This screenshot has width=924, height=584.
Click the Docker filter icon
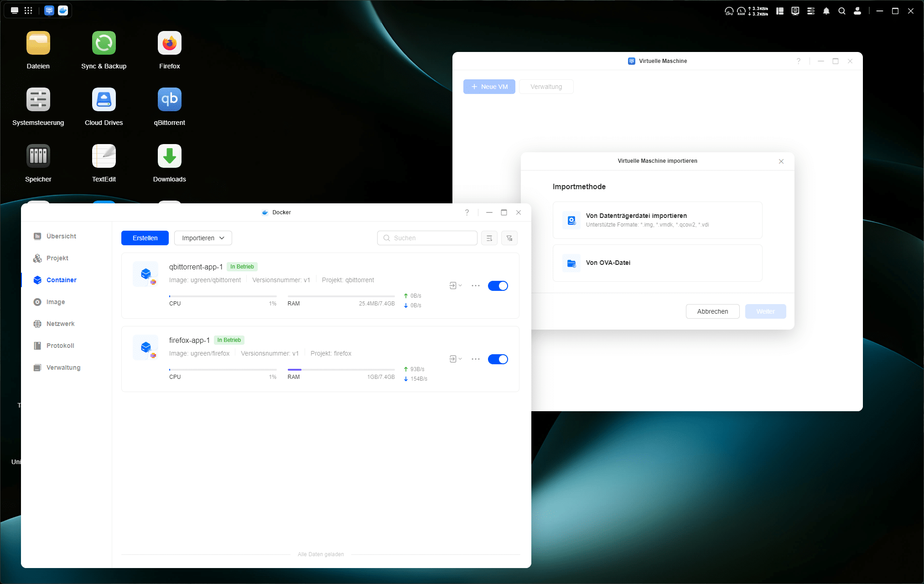[x=509, y=238]
